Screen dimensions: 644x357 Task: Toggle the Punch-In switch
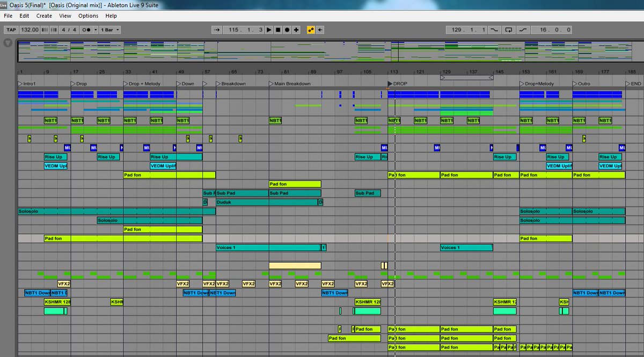494,30
